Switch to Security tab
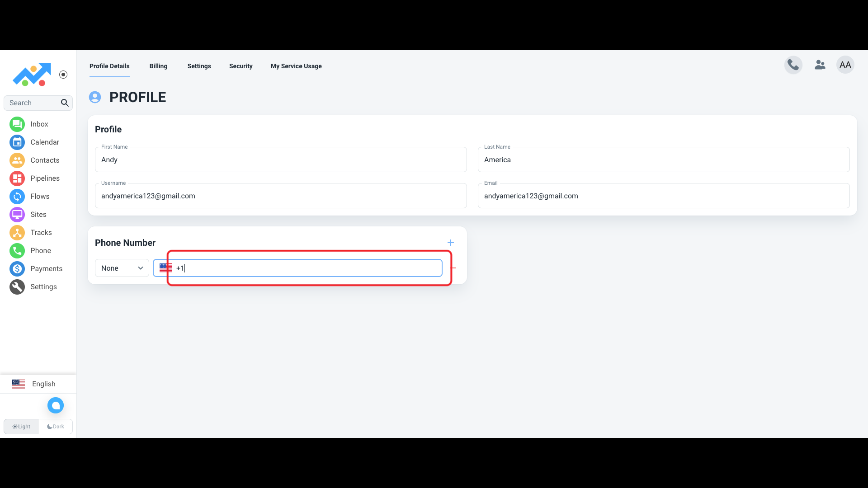Screen dimensions: 868x488 point(241,66)
